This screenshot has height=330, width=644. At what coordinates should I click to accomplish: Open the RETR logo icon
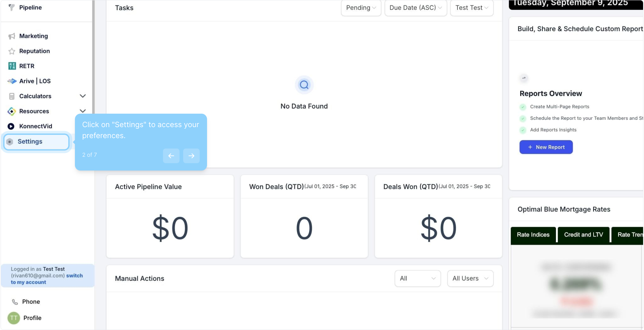[12, 66]
